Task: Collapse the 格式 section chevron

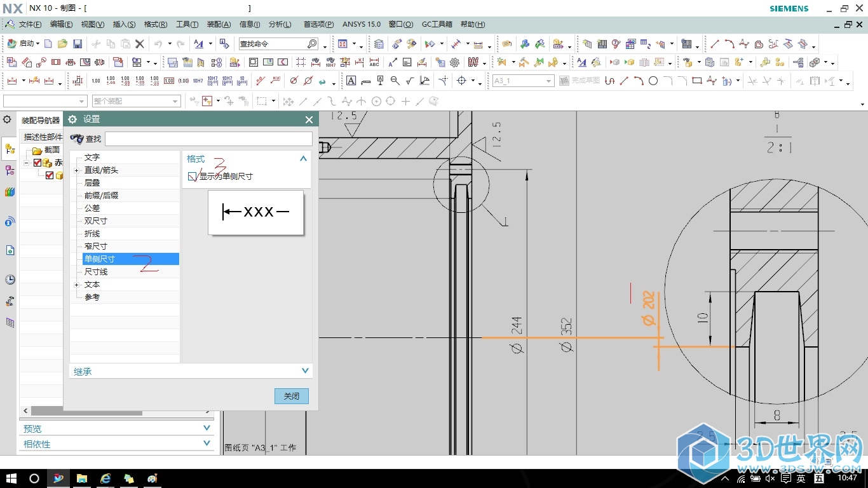Action: click(x=303, y=159)
